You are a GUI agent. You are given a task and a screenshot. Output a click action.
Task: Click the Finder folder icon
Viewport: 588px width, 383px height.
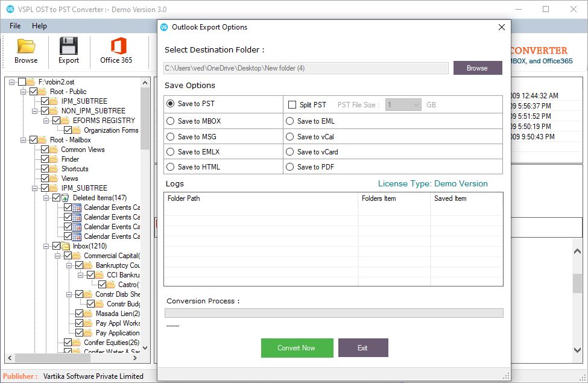(x=54, y=159)
